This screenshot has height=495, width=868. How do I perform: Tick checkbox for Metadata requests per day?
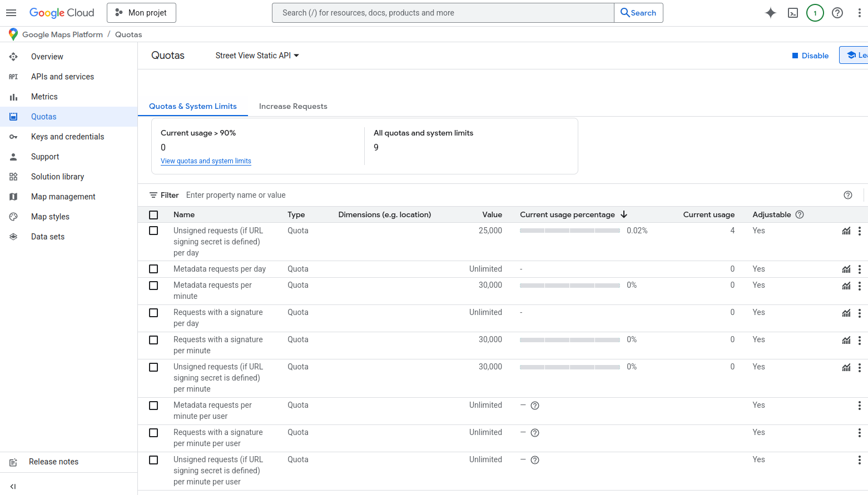[153, 269]
